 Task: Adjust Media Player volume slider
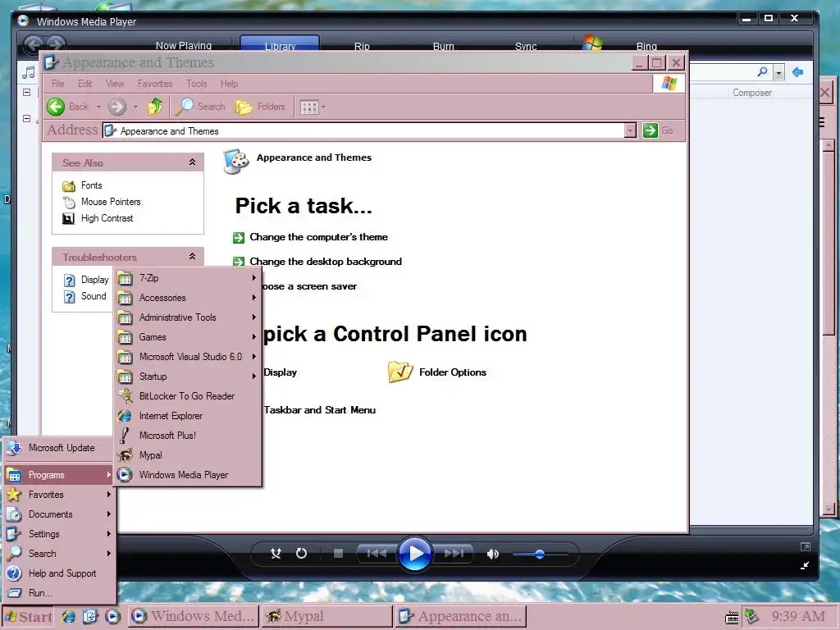tap(540, 555)
